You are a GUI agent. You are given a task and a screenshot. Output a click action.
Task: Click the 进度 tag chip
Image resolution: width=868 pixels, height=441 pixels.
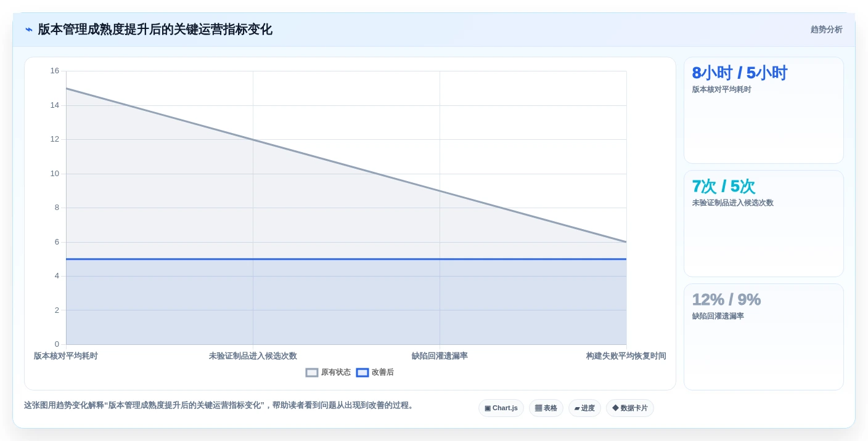tap(584, 408)
